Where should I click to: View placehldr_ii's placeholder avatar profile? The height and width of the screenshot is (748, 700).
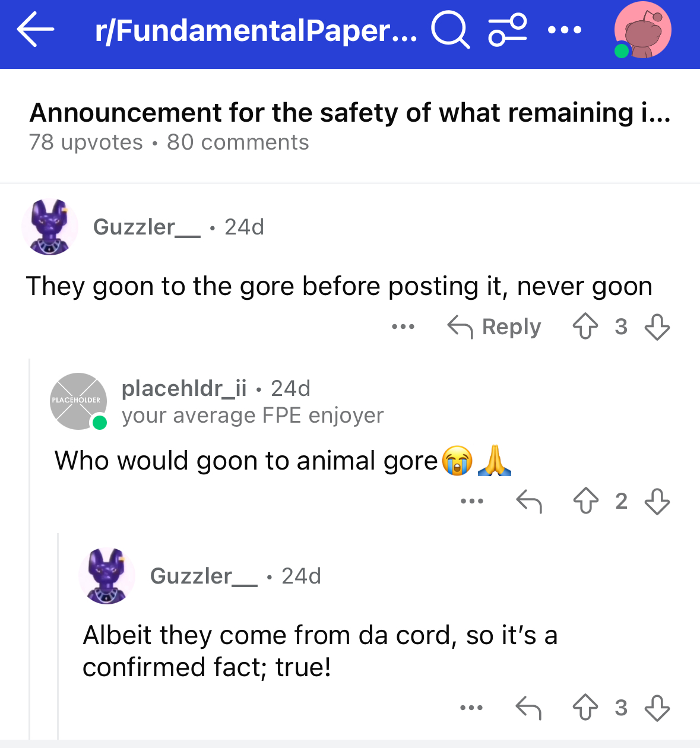(x=78, y=401)
